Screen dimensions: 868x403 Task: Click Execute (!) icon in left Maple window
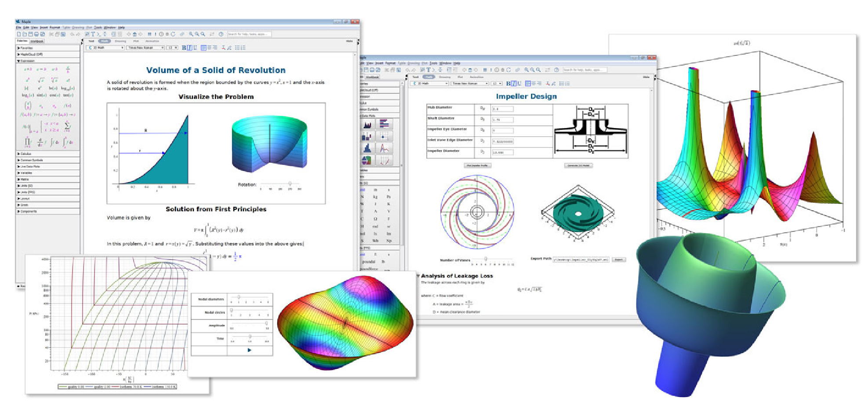click(155, 34)
